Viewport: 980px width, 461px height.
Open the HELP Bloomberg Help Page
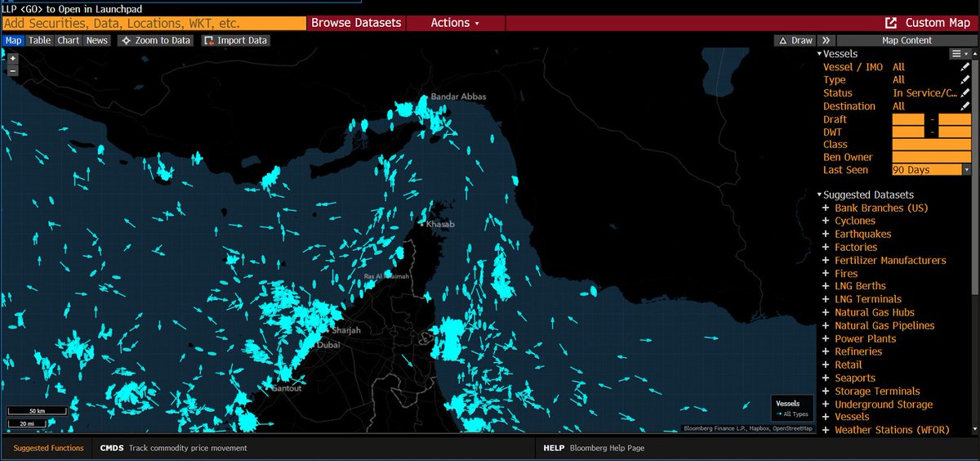point(595,448)
